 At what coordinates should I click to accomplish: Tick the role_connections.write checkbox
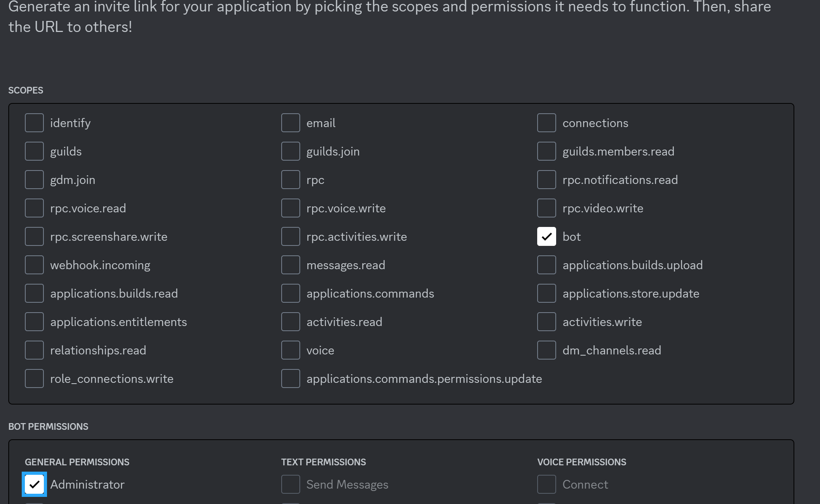click(x=34, y=378)
